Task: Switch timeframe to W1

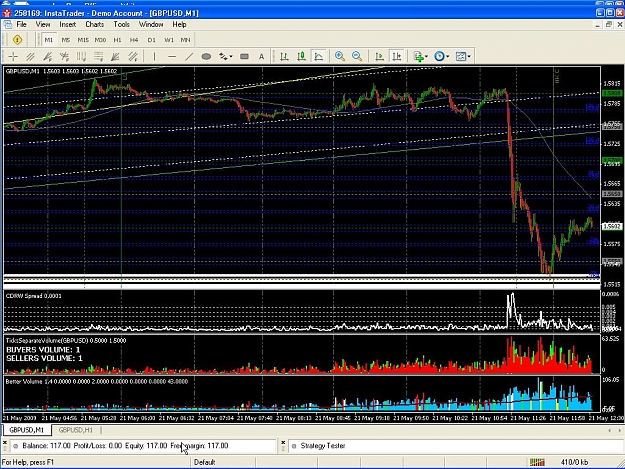Action: tap(169, 40)
